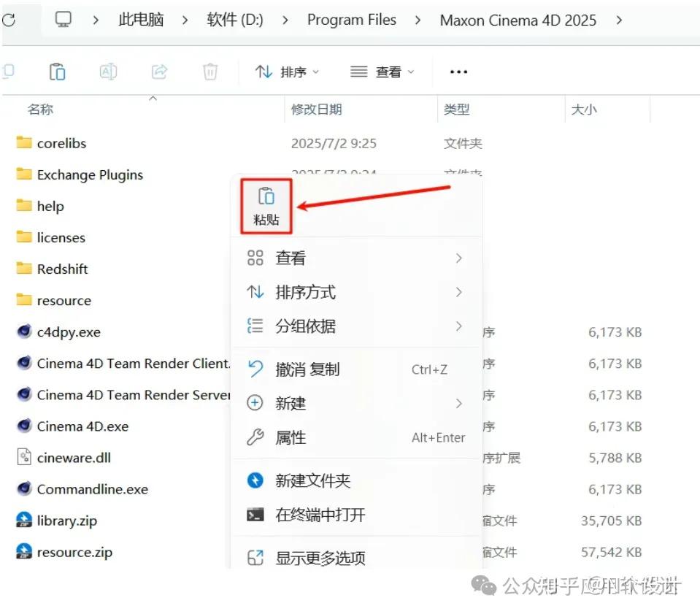Sort by the 名称 column header
Screen dimensions: 700x614
pos(40,109)
